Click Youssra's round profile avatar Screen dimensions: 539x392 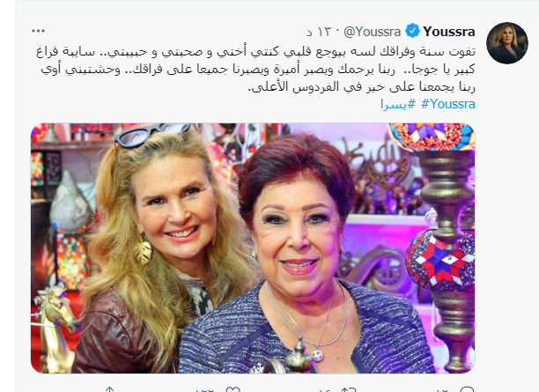point(507,43)
